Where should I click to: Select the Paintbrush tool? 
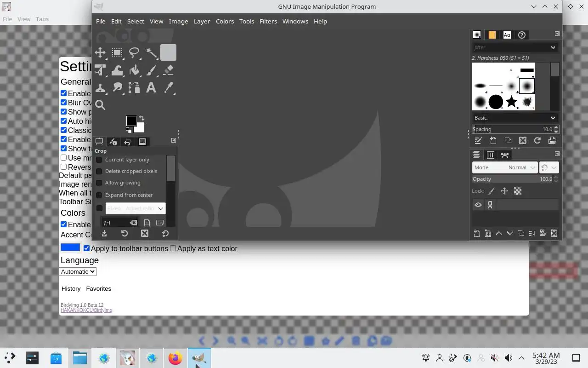tap(151, 70)
